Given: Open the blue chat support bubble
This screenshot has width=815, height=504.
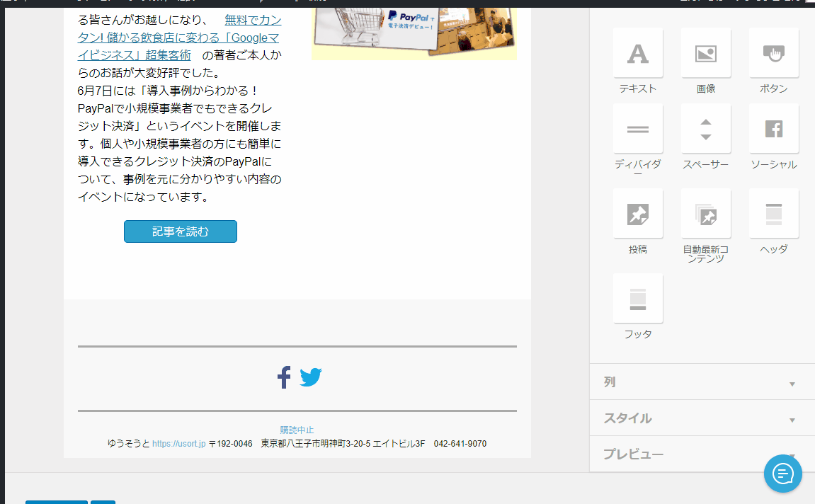Looking at the screenshot, I should (x=782, y=473).
